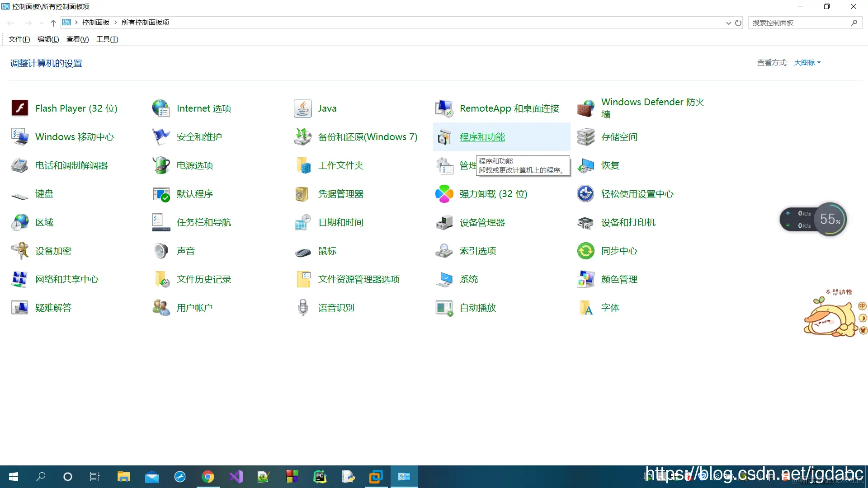Open the recent locations dropdown arrow
The width and height of the screenshot is (868, 488).
pos(42,23)
